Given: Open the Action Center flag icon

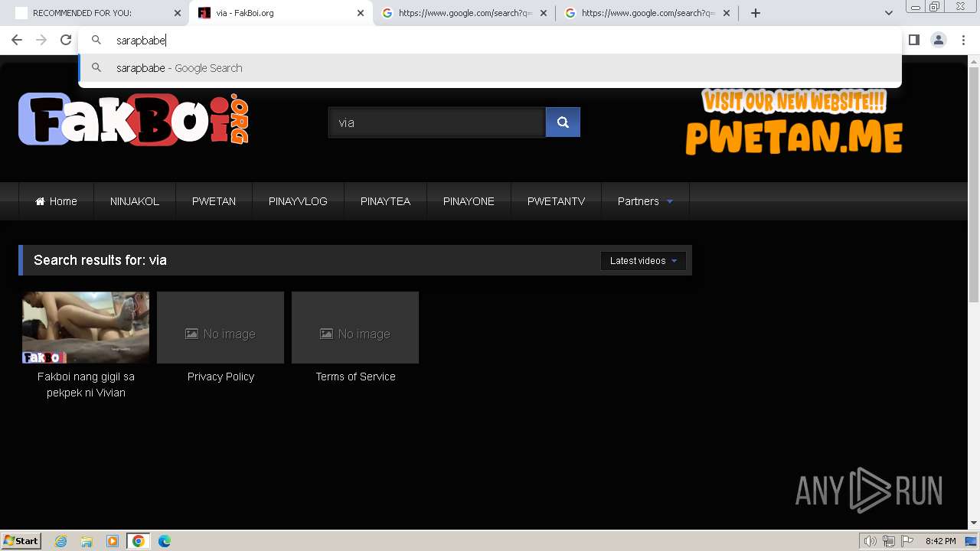Looking at the screenshot, I should tap(907, 541).
